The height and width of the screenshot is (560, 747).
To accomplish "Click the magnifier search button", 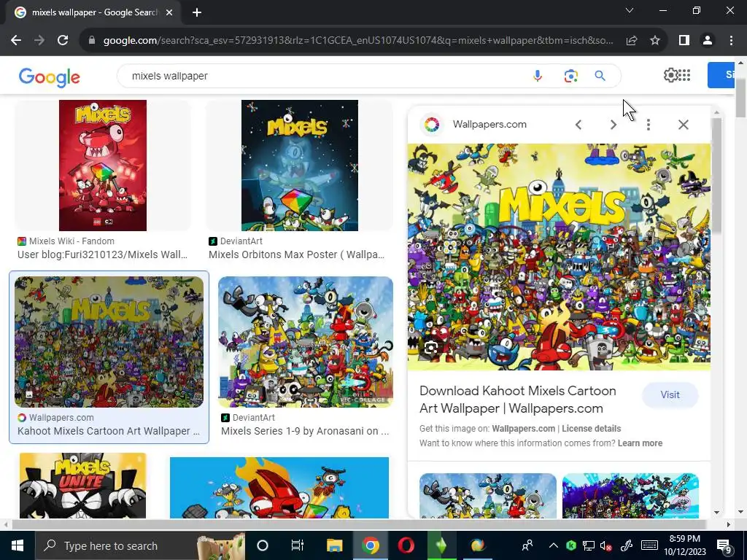I will [600, 76].
